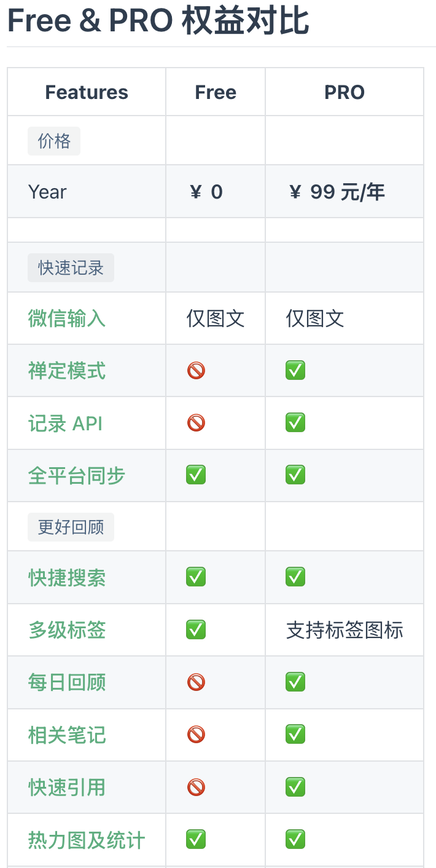Follow the 快捷搜索 feature link
The image size is (436, 868).
67,578
